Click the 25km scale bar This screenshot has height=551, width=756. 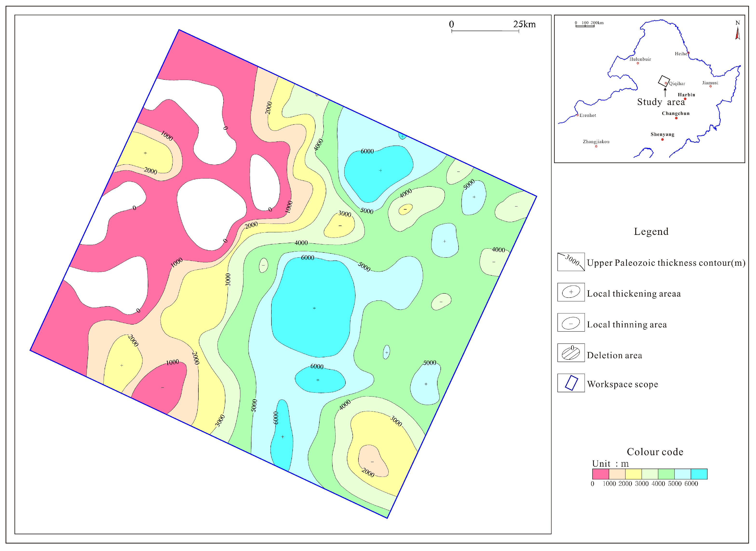click(485, 31)
